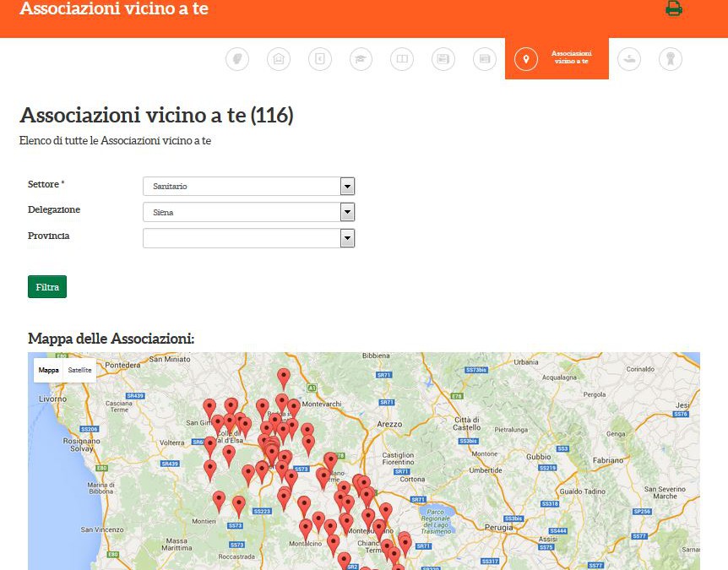Click the Rosignano Solvay map label

82,445
